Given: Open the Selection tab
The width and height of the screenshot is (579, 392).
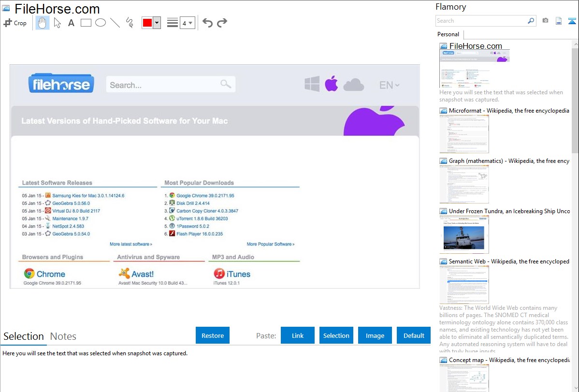Looking at the screenshot, I should 24,336.
